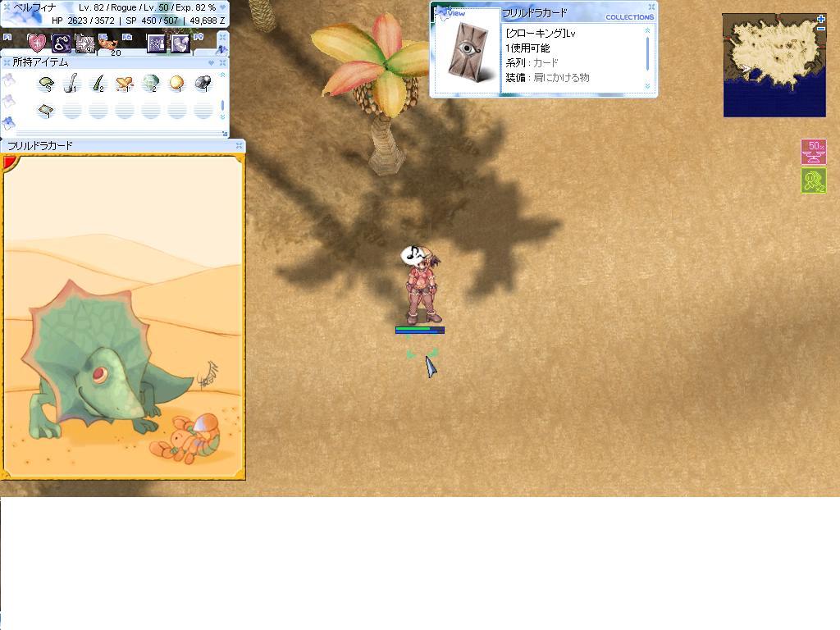Image resolution: width=840 pixels, height=630 pixels.
Task: Zoom out the minimap with the minus icon
Action: click(x=821, y=29)
